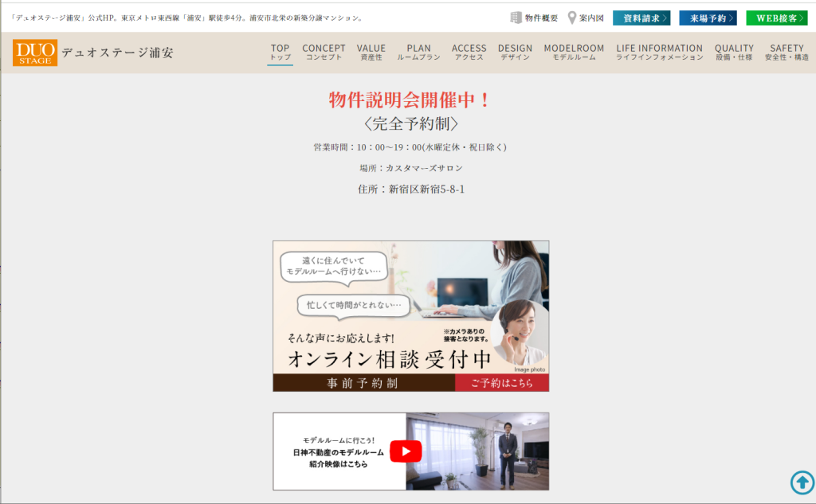Open the LIFE INFORMATION menu item
The height and width of the screenshot is (504, 816).
[x=659, y=53]
